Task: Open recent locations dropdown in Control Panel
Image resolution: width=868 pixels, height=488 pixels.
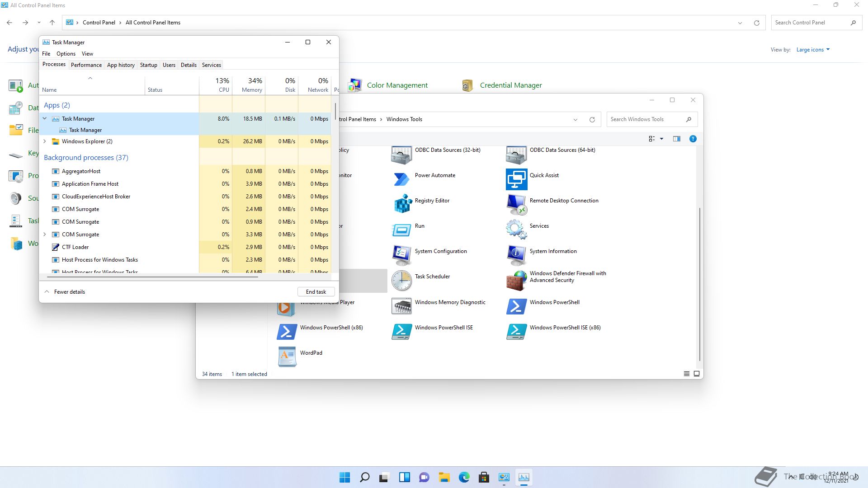Action: coord(39,23)
